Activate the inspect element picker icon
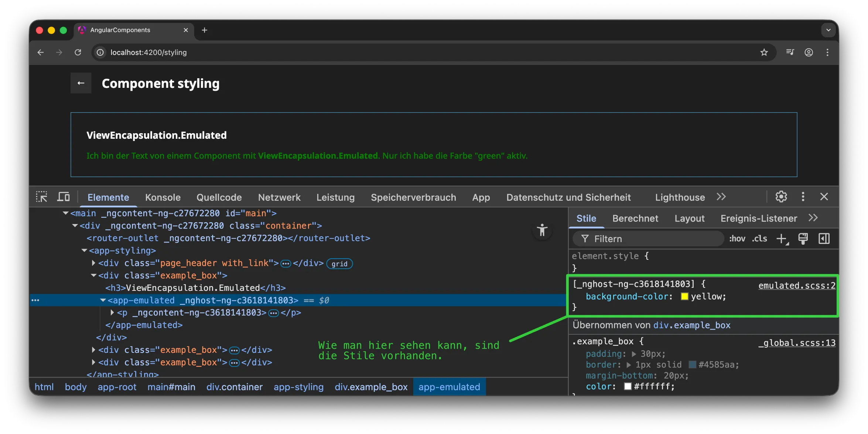 pyautogui.click(x=41, y=197)
